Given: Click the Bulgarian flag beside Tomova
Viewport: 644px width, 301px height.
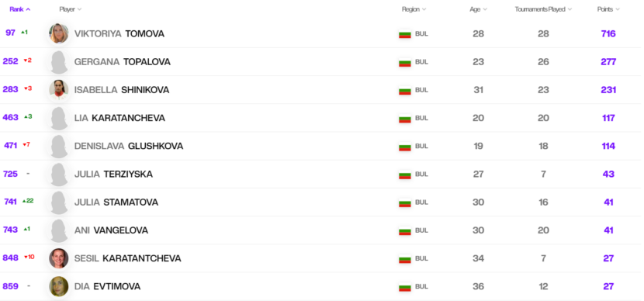Looking at the screenshot, I should click(404, 34).
